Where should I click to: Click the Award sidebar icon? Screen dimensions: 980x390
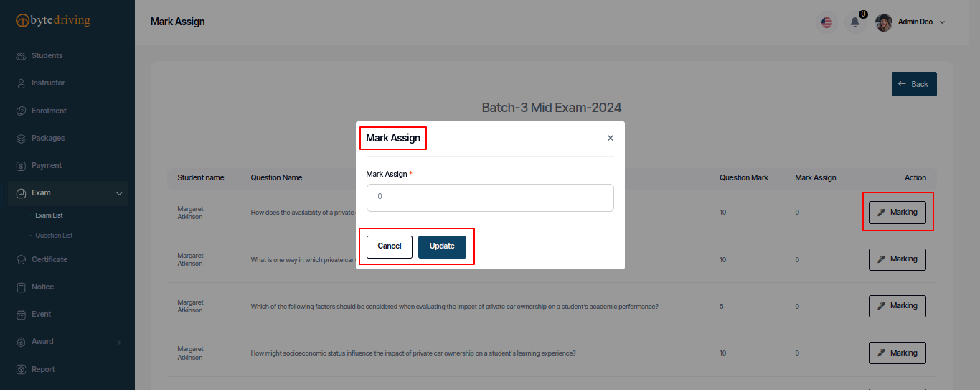[21, 342]
